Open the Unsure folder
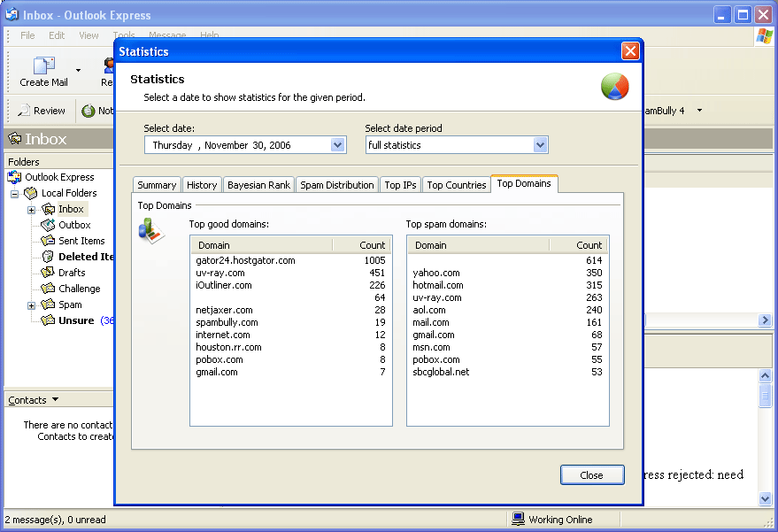Screen dimensions: 778x532 (x=76, y=320)
